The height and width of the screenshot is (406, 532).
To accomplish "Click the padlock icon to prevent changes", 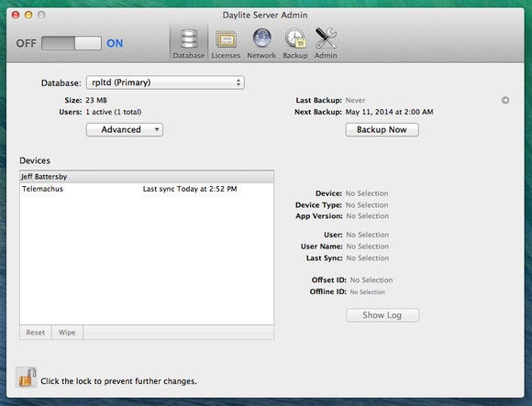I will click(x=26, y=378).
